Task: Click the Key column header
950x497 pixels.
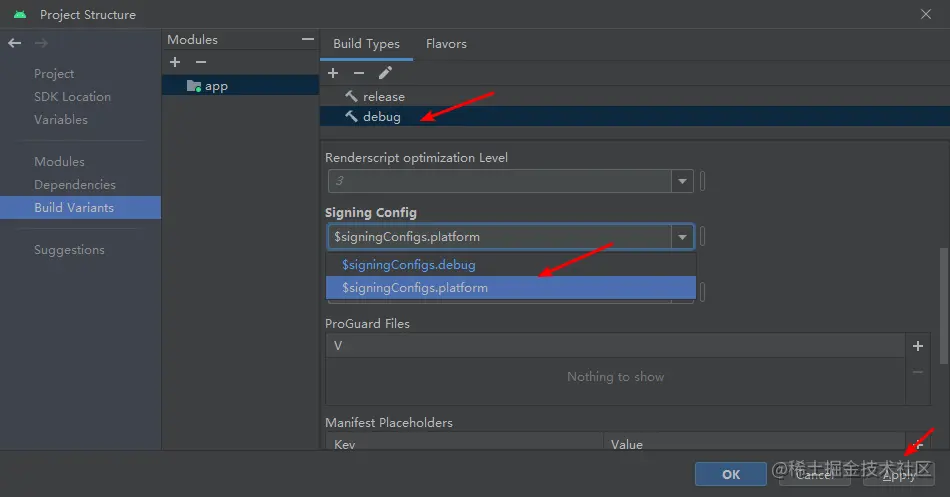Action: tap(465, 444)
